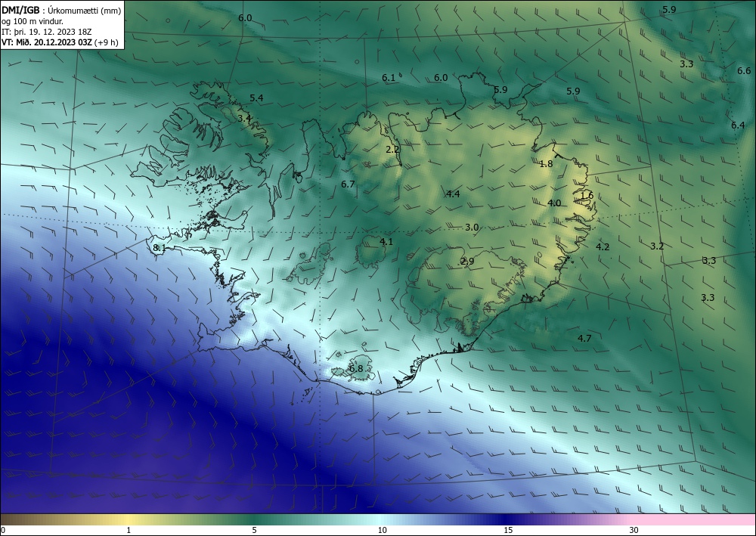Viewport: 756px width, 536px height.
Task: Select the 3.2 value offshore
Action: [657, 246]
